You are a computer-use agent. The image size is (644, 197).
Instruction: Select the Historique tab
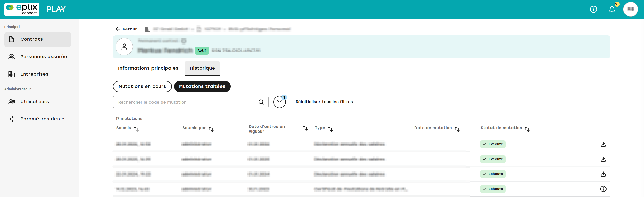click(x=202, y=68)
